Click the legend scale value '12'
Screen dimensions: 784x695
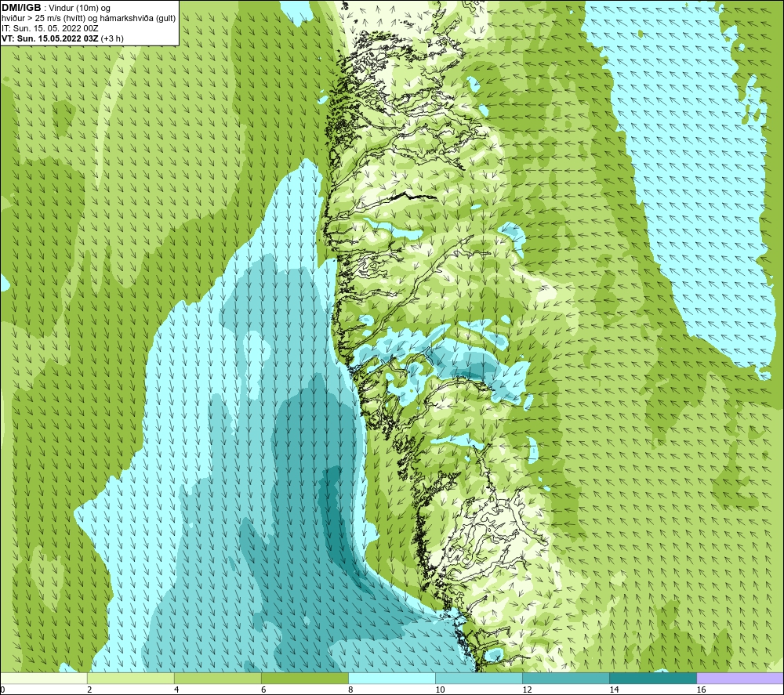click(x=527, y=690)
